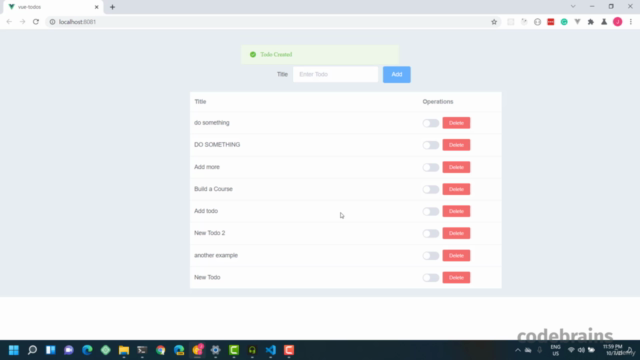Viewport: 640px width, 360px height.
Task: Reload the page
Action: (x=36, y=22)
